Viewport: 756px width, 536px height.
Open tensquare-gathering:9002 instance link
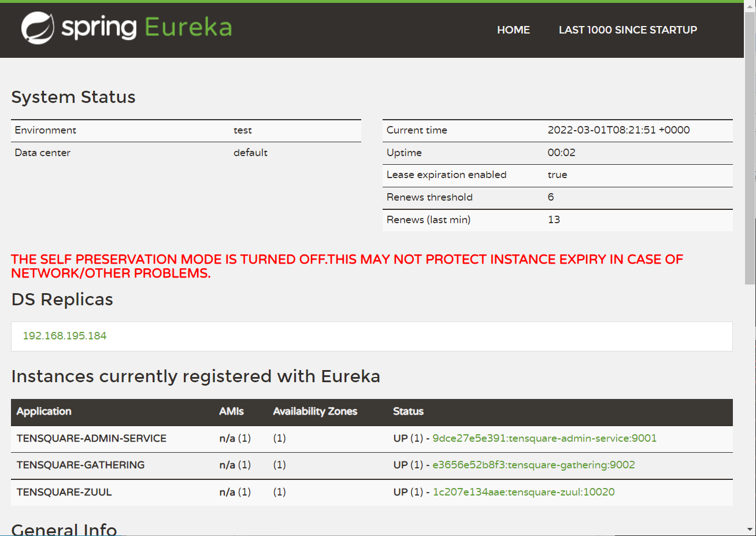(x=533, y=465)
